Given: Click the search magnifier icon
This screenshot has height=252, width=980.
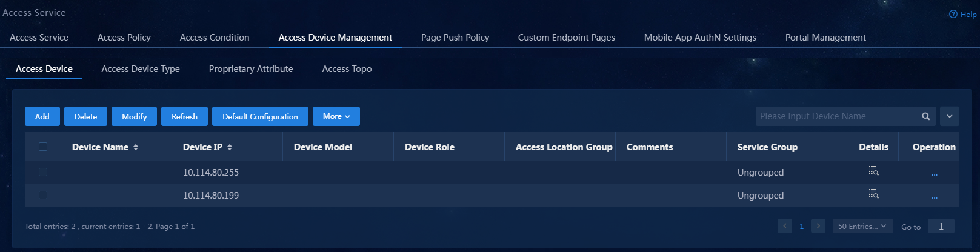Looking at the screenshot, I should click(x=925, y=116).
